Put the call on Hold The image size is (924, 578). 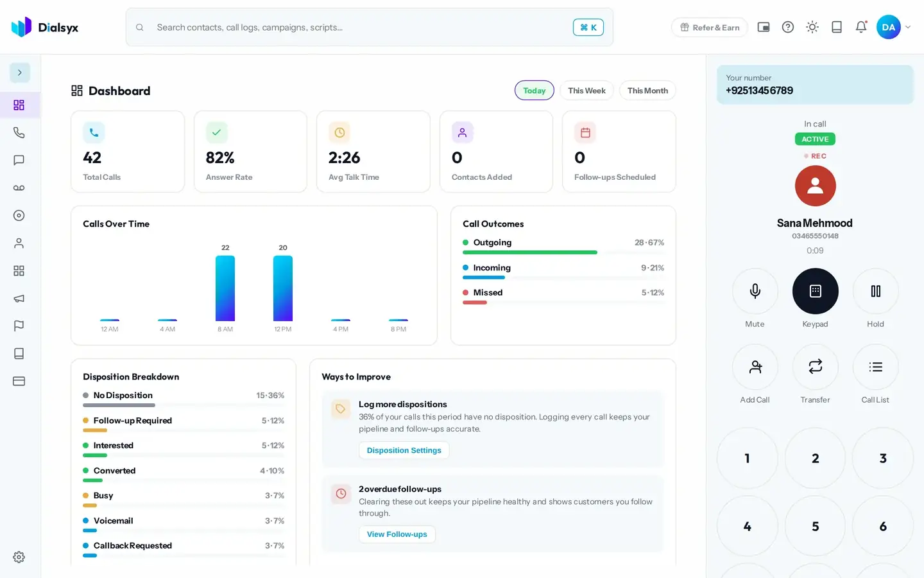876,291
